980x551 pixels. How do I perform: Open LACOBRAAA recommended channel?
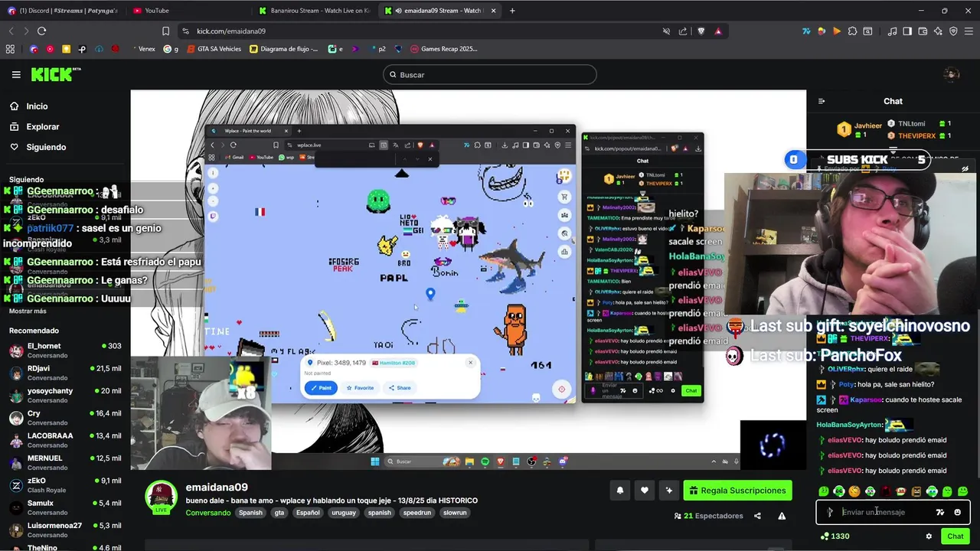click(x=65, y=440)
